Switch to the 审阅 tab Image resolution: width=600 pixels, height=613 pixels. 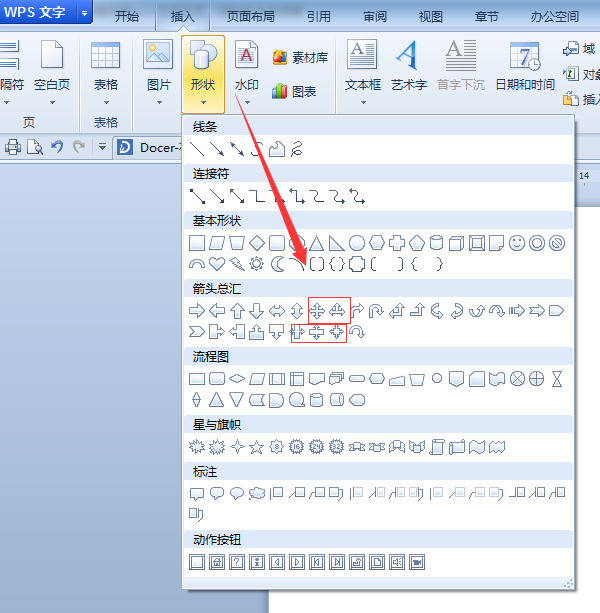coord(375,16)
